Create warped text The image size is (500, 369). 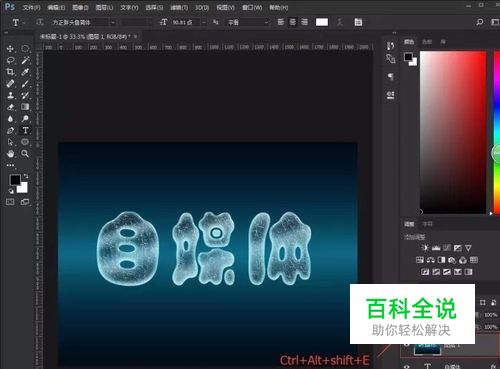click(x=340, y=22)
